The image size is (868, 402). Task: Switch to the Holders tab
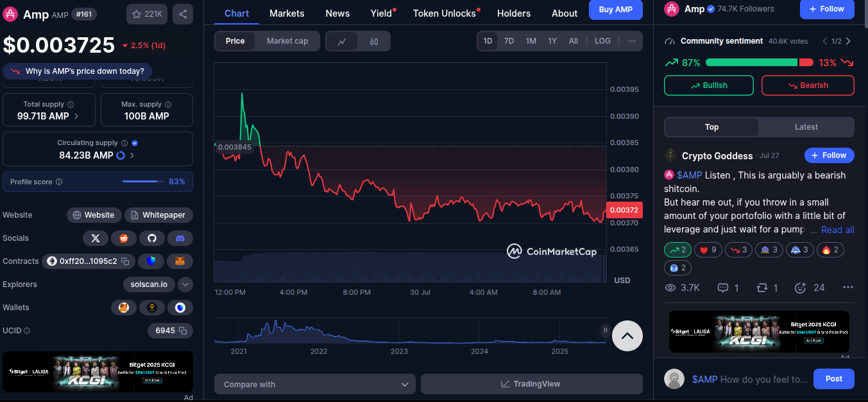click(x=514, y=13)
